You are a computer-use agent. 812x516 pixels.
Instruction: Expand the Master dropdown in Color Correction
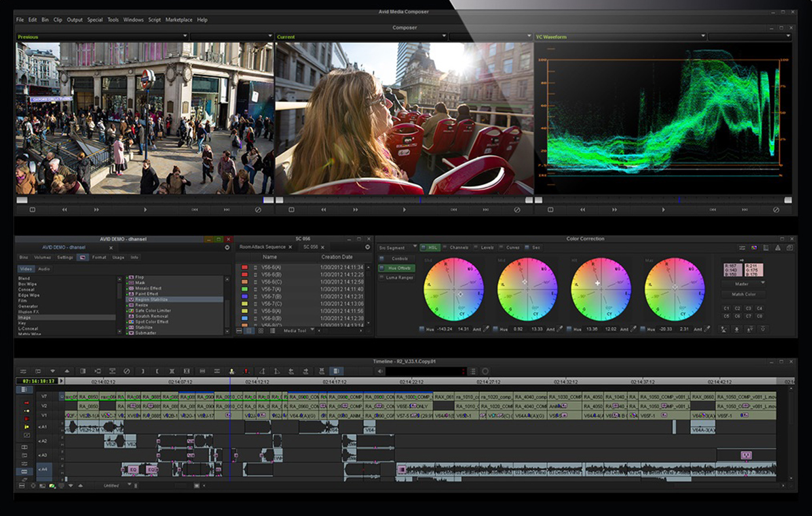pyautogui.click(x=743, y=283)
